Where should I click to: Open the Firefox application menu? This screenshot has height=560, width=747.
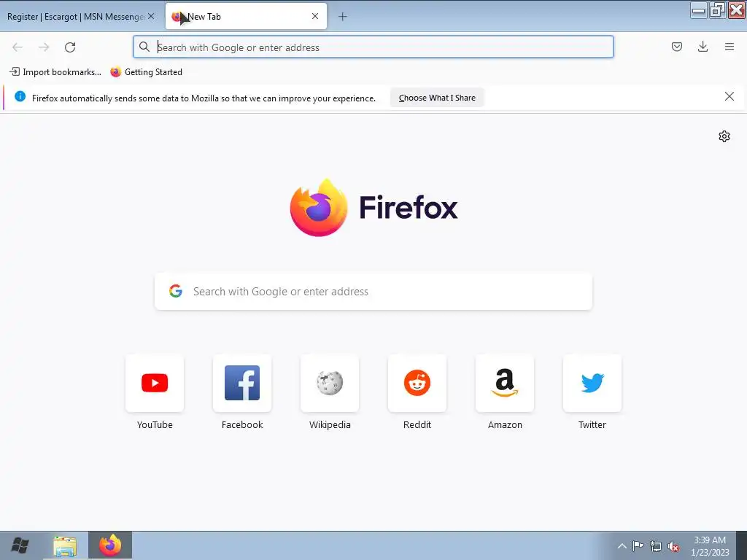click(x=729, y=47)
